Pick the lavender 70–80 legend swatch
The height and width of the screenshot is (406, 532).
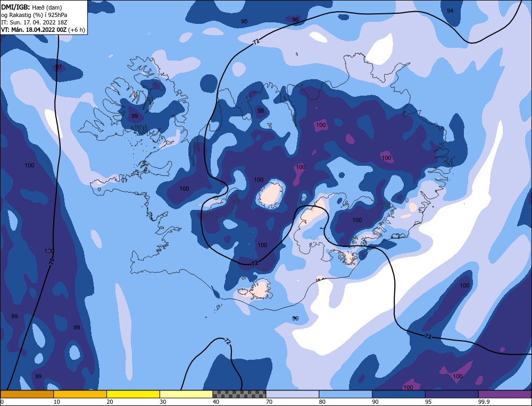(293, 394)
